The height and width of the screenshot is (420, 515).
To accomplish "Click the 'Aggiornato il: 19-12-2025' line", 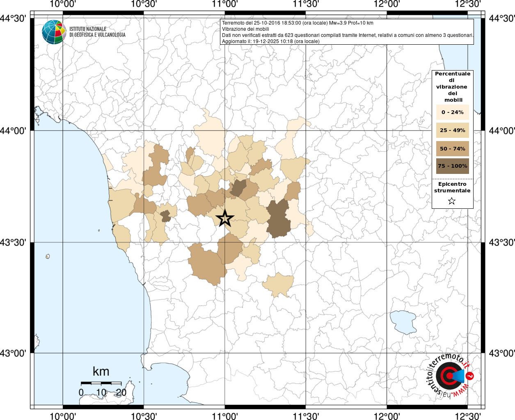I will 270,41.
